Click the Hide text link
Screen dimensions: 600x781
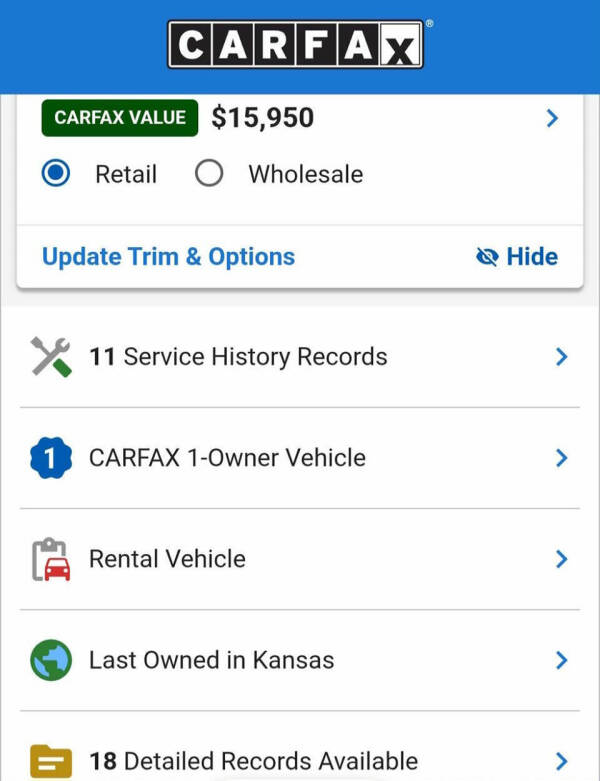pos(532,257)
